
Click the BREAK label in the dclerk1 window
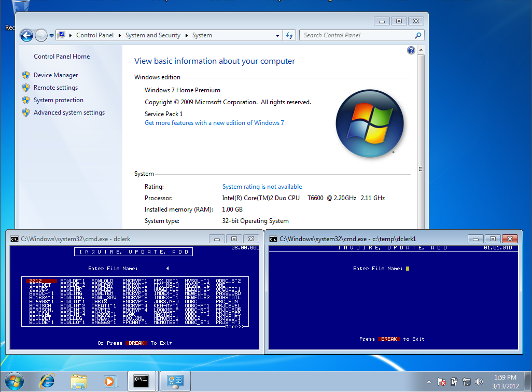tap(389, 339)
